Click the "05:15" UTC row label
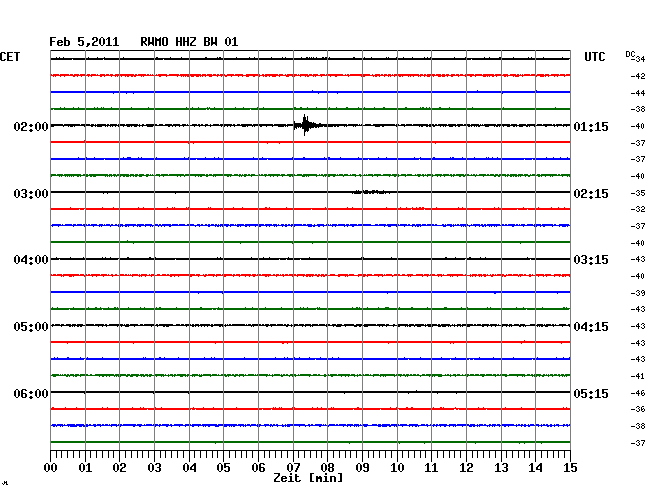 tap(591, 393)
